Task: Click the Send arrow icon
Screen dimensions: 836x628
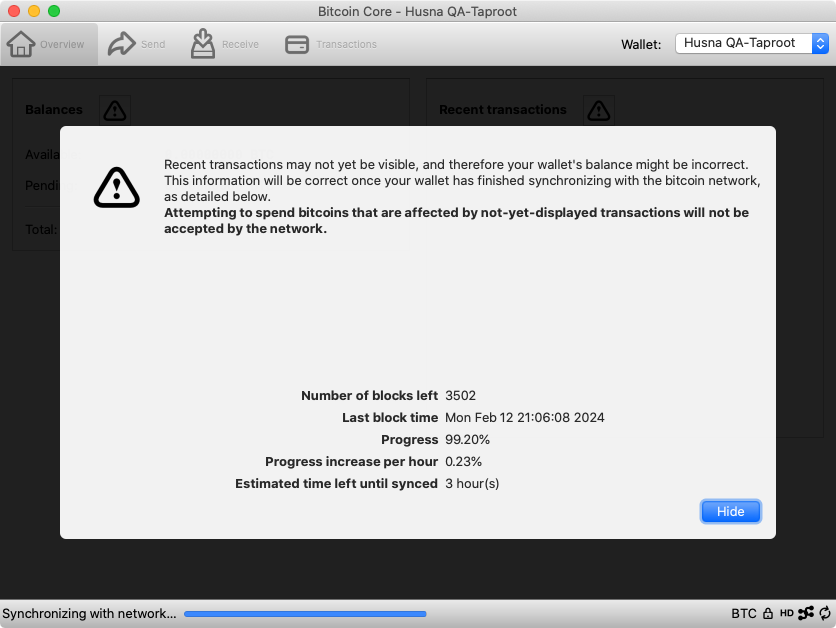Action: click(122, 44)
